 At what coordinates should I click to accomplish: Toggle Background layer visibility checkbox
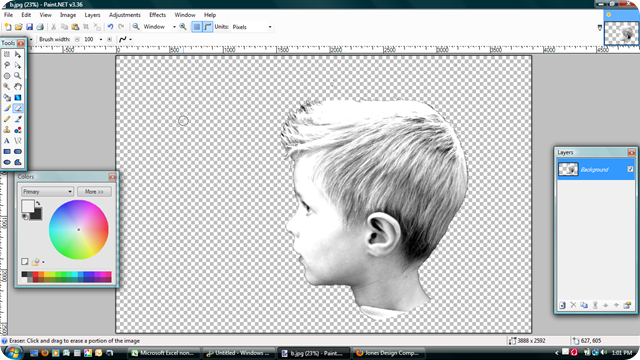pyautogui.click(x=630, y=169)
